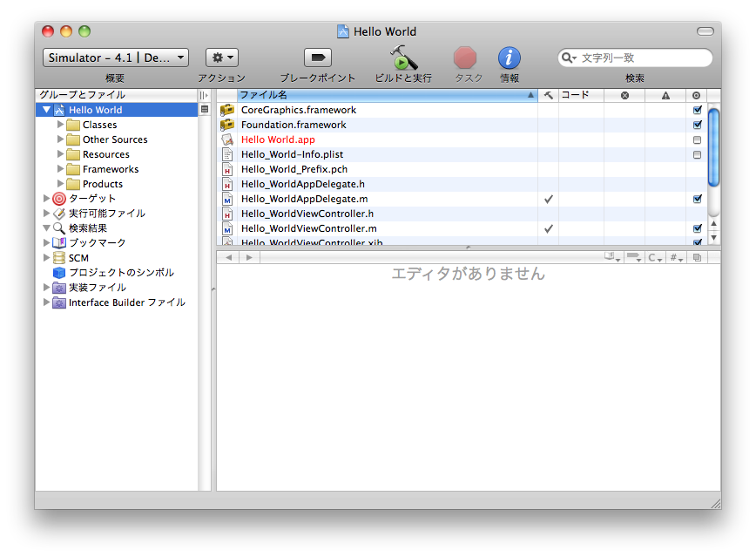
Task: Enable the Hello World.app target checkbox
Action: point(697,140)
